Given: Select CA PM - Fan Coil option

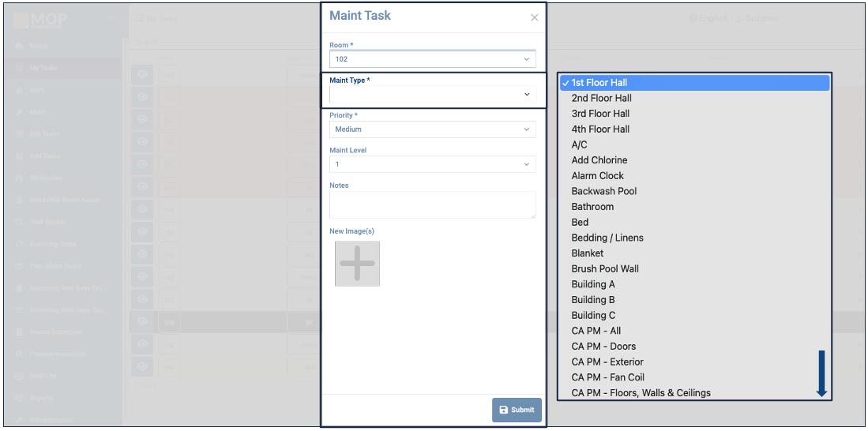Looking at the screenshot, I should click(608, 377).
